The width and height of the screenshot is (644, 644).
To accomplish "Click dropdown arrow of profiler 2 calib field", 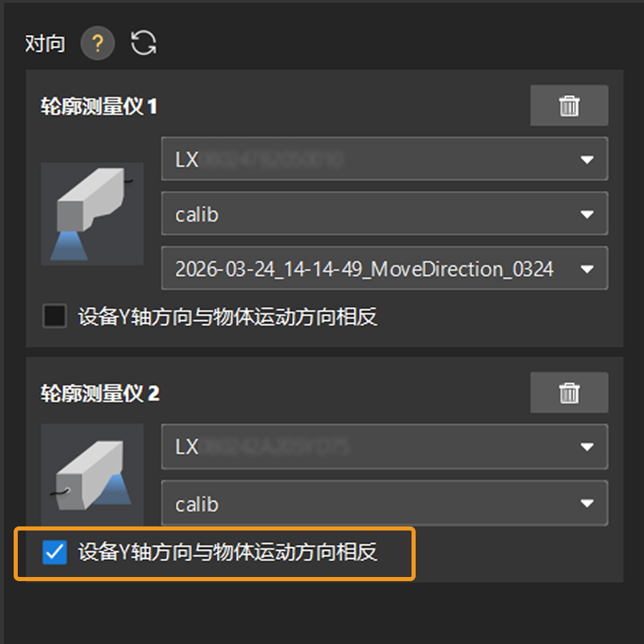I will [587, 503].
